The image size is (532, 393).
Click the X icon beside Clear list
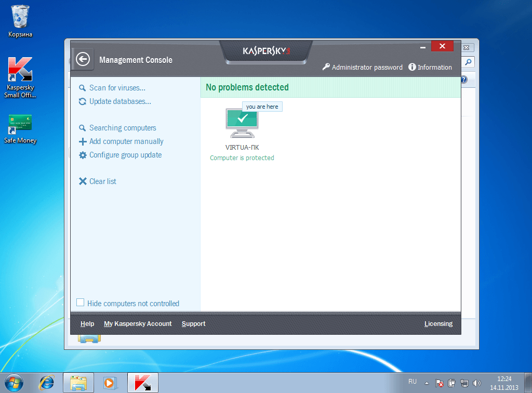coord(83,181)
